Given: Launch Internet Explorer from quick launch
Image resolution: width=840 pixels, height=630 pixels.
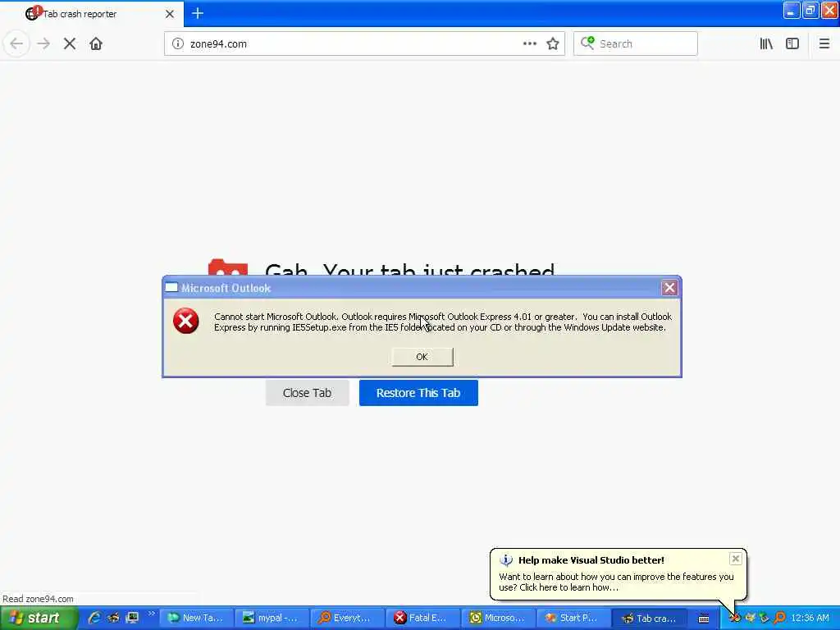Looking at the screenshot, I should (94, 618).
